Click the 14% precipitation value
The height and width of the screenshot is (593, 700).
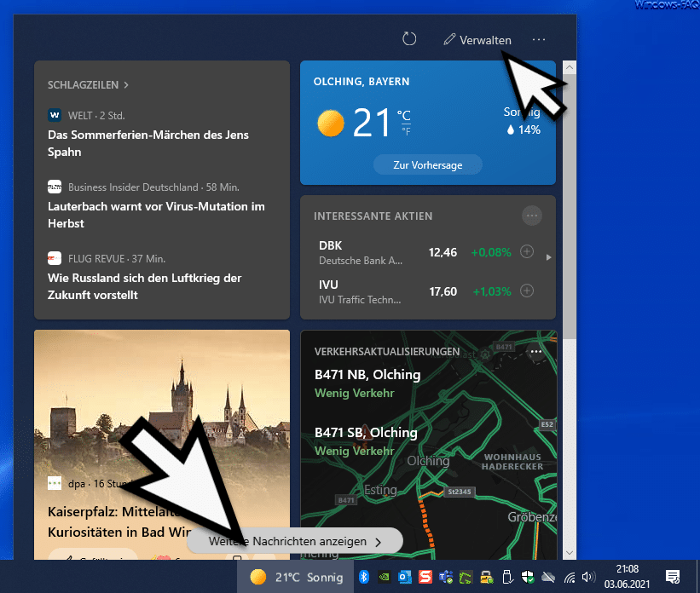[524, 130]
